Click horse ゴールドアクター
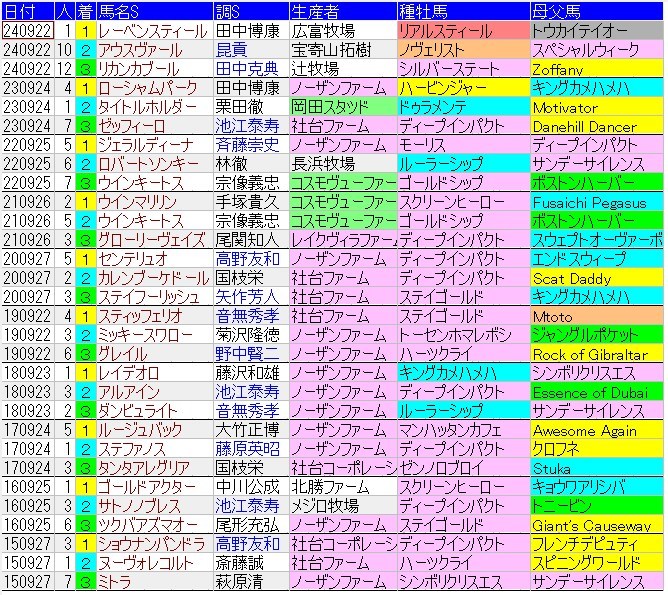668x595 pixels. pyautogui.click(x=147, y=487)
